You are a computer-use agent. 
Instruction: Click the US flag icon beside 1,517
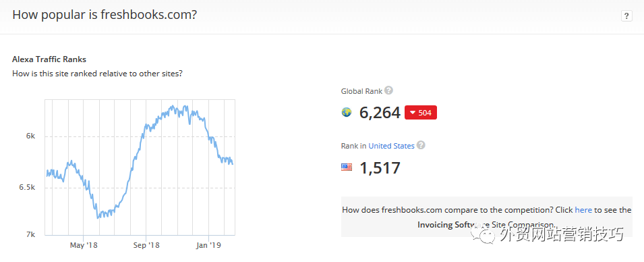[347, 167]
